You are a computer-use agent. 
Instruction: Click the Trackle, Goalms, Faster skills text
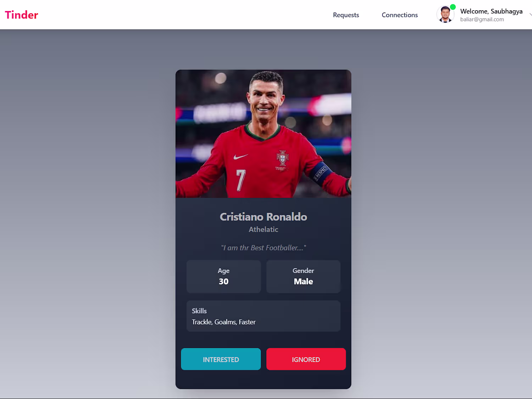[223, 322]
